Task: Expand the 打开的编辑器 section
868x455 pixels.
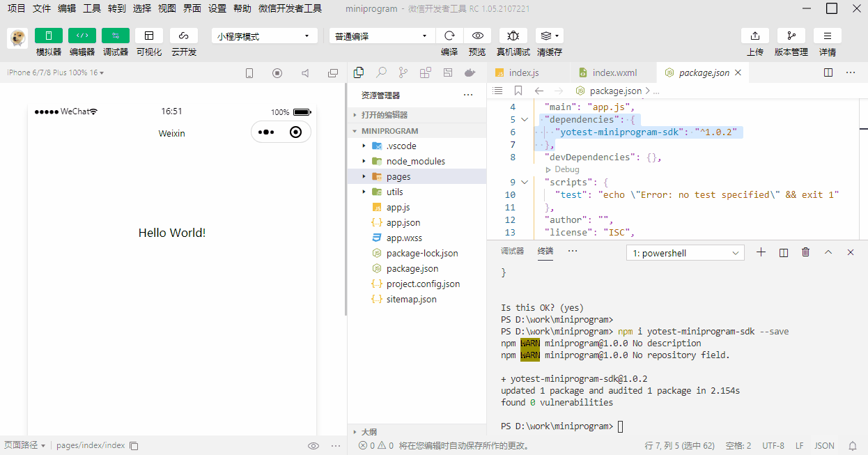Action: [x=417, y=115]
